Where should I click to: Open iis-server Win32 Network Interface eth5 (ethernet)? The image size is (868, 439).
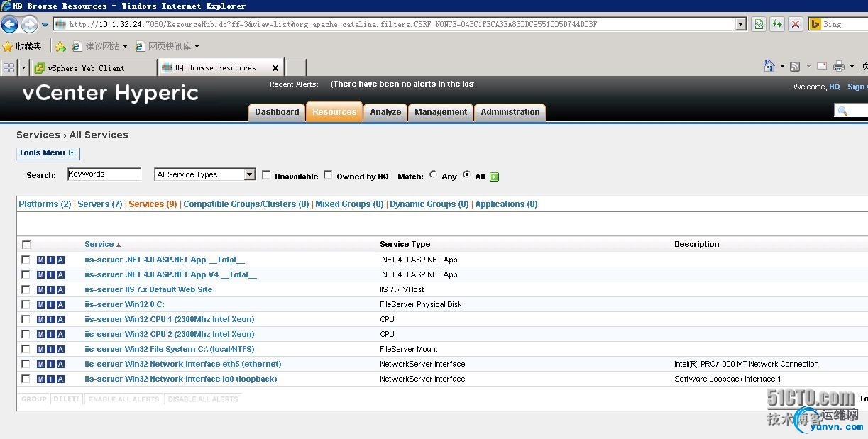(x=183, y=364)
